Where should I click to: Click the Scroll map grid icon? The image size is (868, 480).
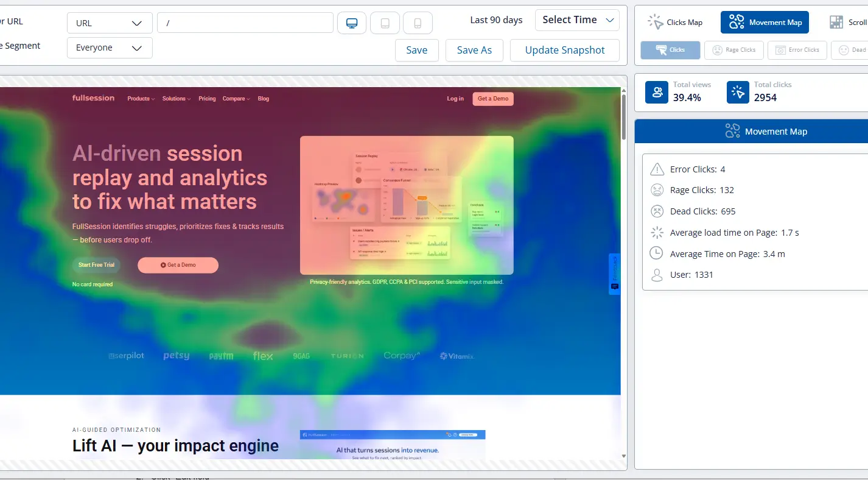[836, 23]
